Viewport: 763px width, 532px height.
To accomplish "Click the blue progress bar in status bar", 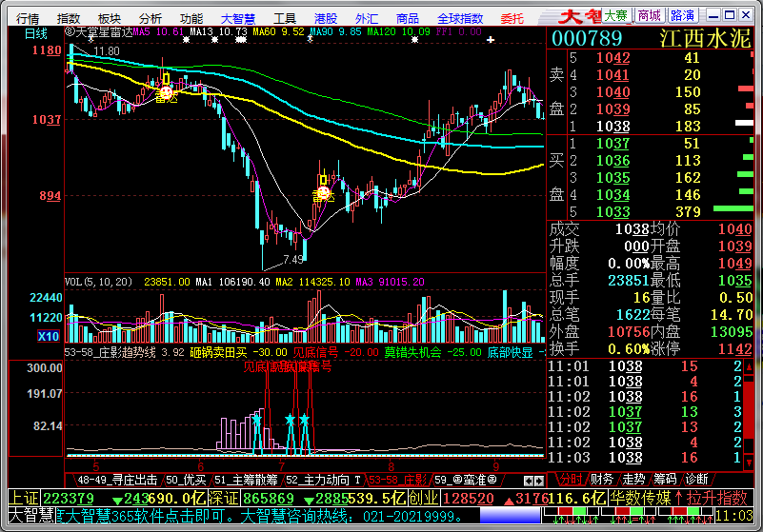I will click(x=510, y=516).
